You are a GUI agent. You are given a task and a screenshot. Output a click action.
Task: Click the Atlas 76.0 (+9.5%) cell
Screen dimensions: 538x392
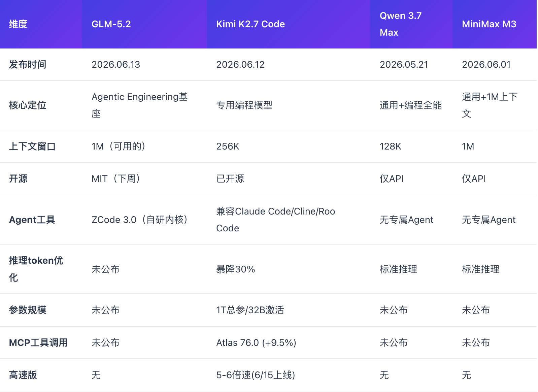256,343
